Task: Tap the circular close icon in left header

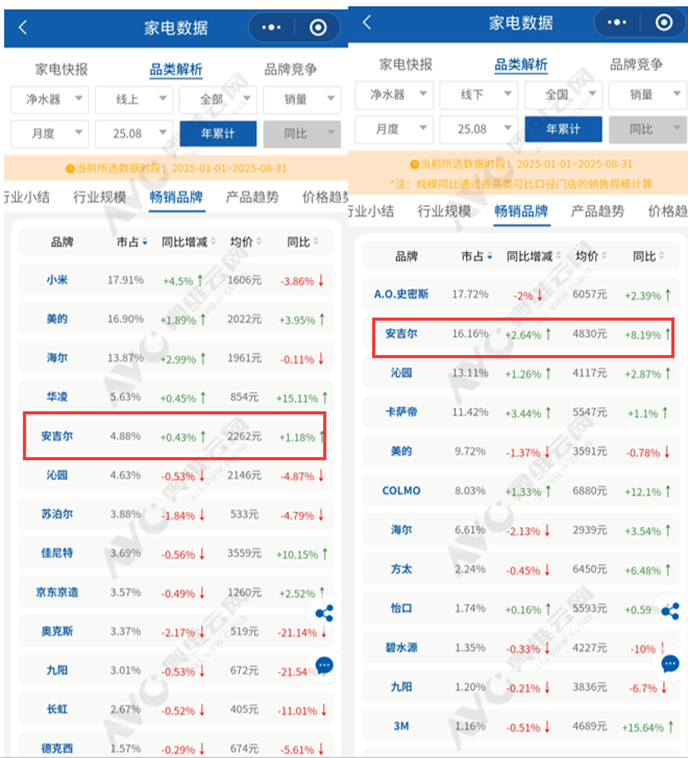Action: pyautogui.click(x=317, y=28)
